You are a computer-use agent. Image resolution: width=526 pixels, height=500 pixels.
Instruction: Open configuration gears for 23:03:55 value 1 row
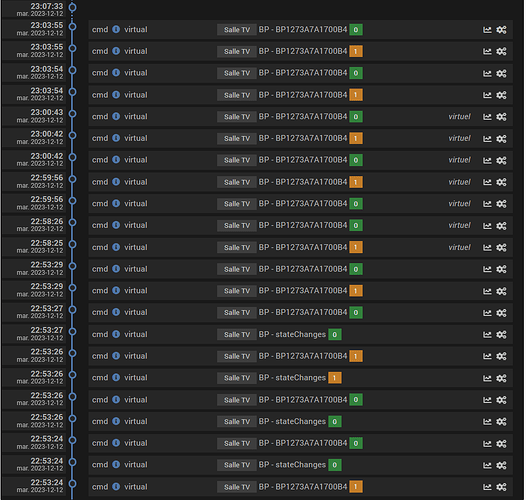(502, 52)
